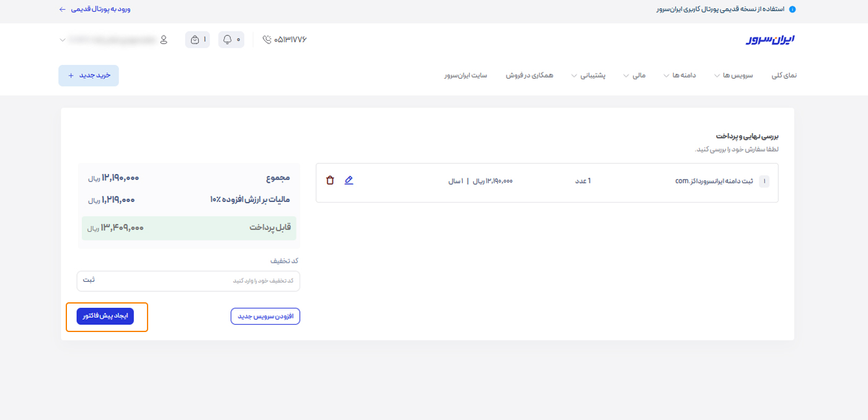
Task: Edit the ایرانسروداکز.com domain order via pencil icon
Action: [x=349, y=180]
